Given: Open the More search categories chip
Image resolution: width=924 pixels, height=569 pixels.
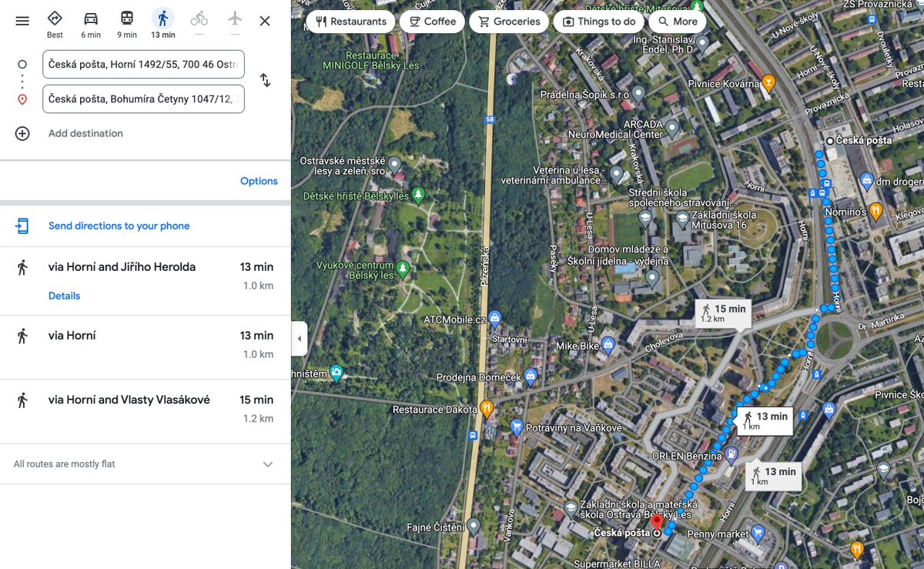Looking at the screenshot, I should coord(677,22).
